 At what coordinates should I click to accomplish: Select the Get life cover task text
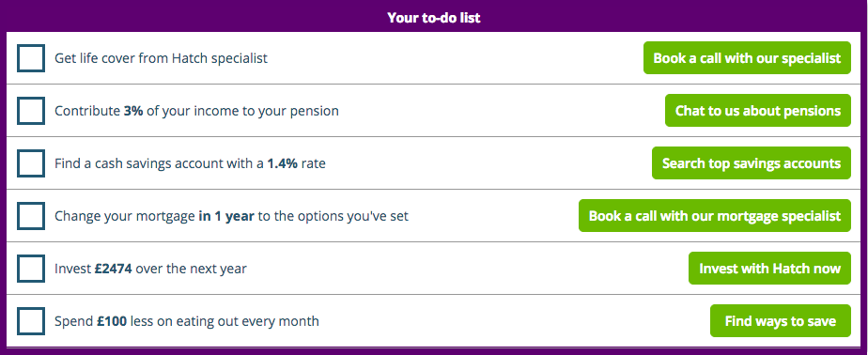click(x=161, y=58)
